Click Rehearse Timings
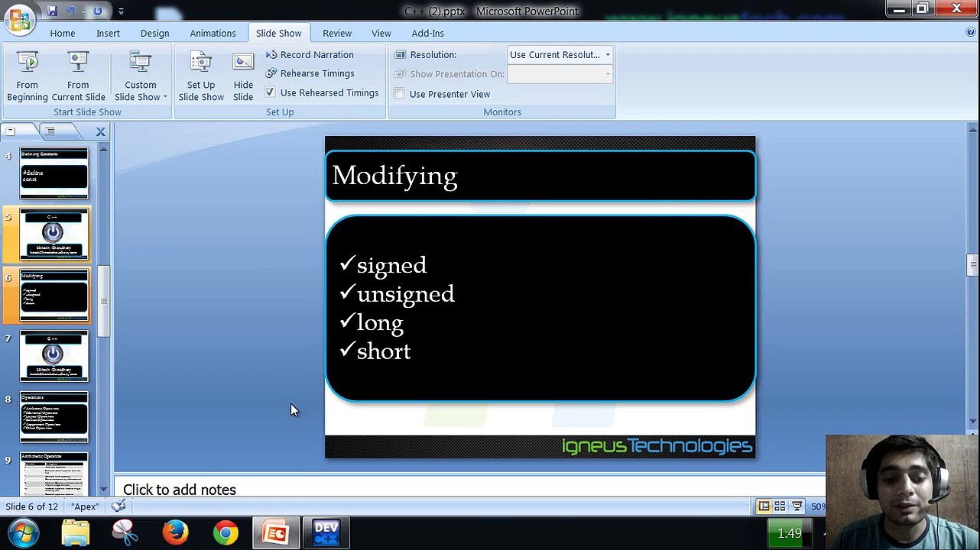Image resolution: width=980 pixels, height=550 pixels. tap(310, 73)
